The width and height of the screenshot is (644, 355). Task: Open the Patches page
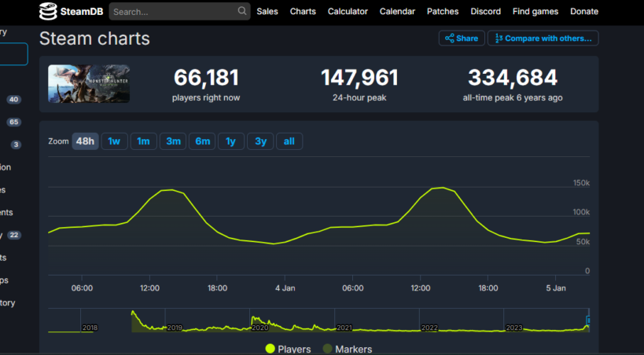[443, 12]
